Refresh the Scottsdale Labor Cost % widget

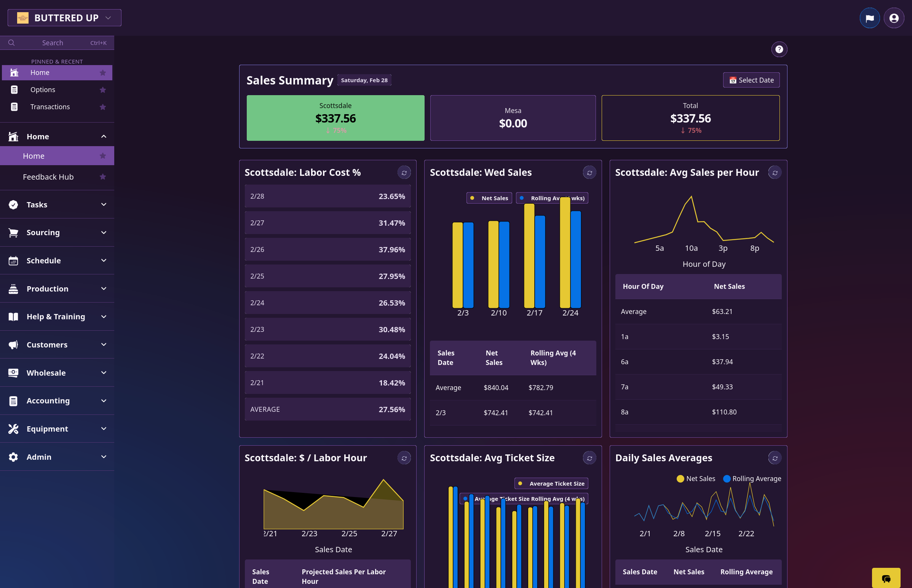[x=404, y=172]
